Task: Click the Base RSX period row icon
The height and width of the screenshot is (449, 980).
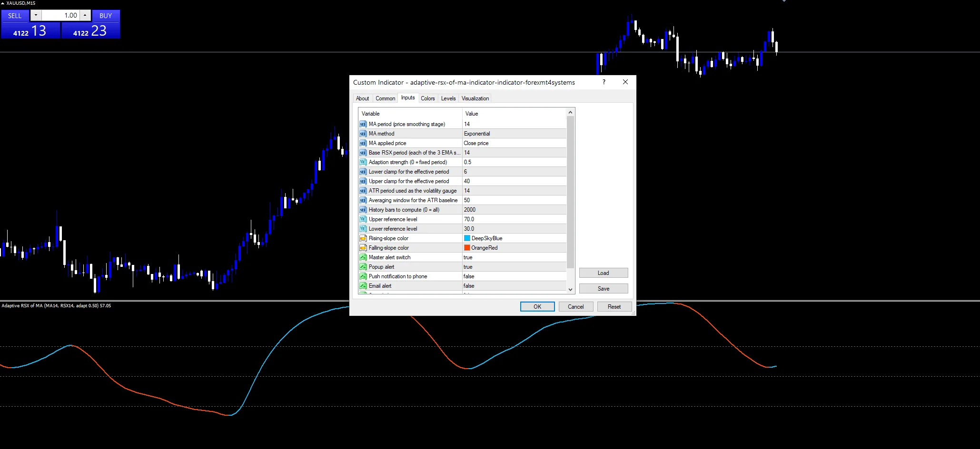Action: point(363,153)
